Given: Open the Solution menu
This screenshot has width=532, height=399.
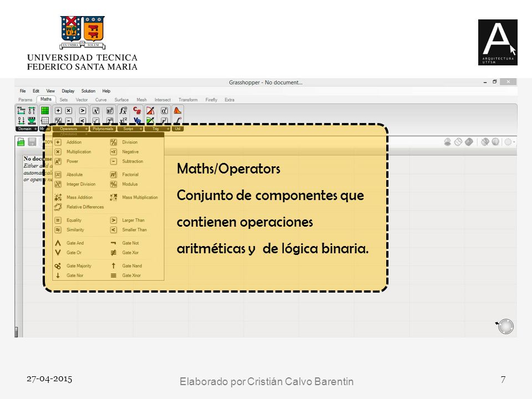Looking at the screenshot, I should pyautogui.click(x=88, y=91).
